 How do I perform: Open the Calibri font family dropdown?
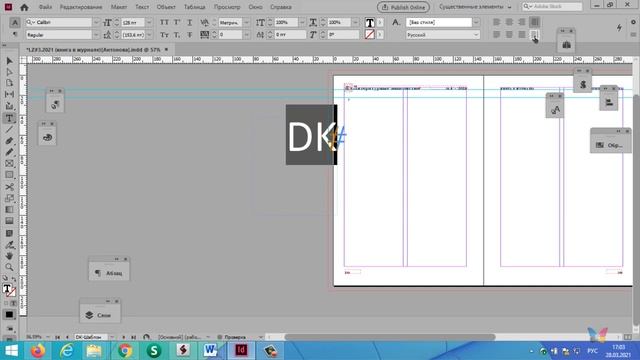(x=96, y=22)
